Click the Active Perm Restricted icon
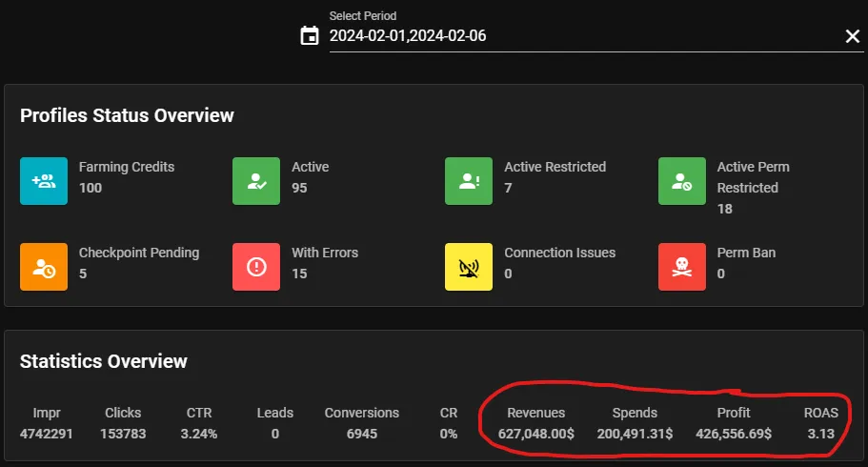This screenshot has width=868, height=467. [682, 181]
